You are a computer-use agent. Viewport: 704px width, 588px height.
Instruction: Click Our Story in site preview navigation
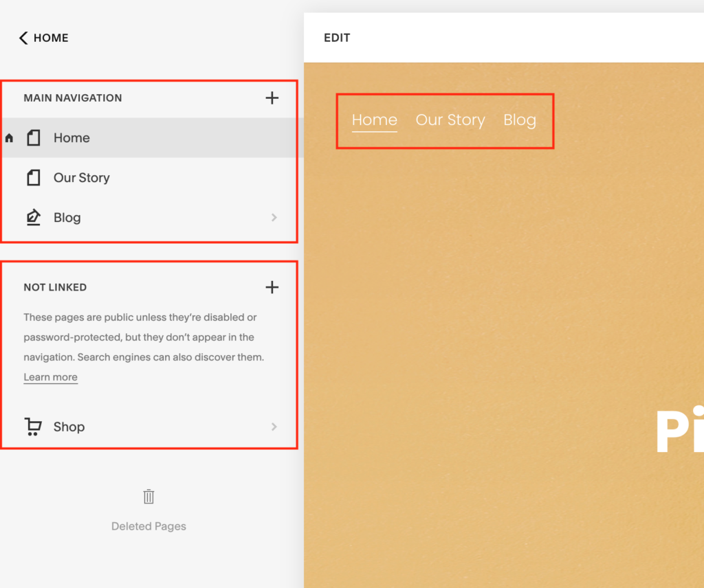coord(450,120)
